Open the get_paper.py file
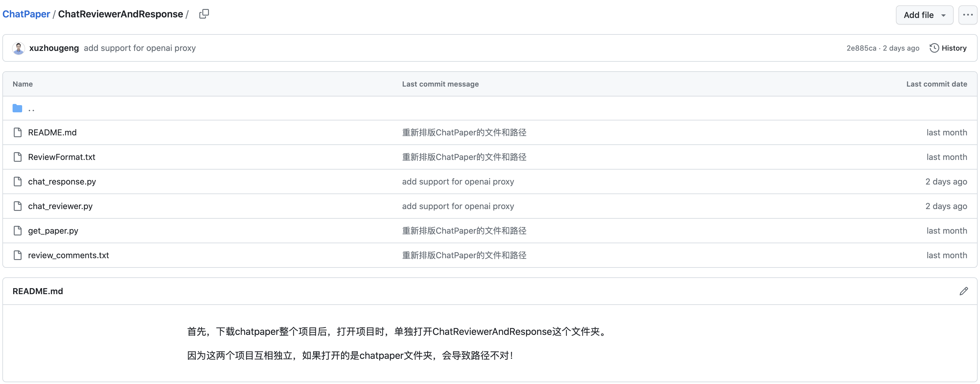The width and height of the screenshot is (980, 384). tap(53, 231)
